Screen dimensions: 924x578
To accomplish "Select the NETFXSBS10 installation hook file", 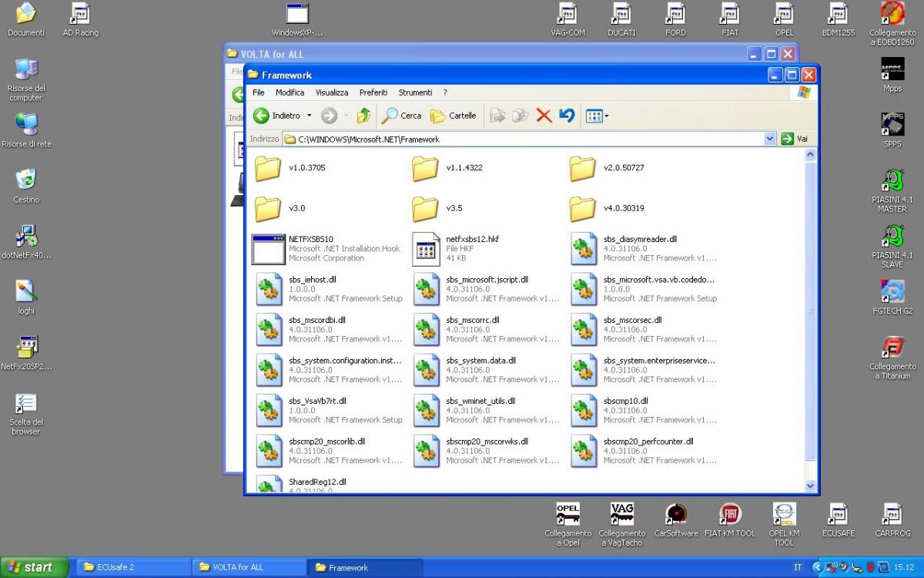I will coord(326,249).
